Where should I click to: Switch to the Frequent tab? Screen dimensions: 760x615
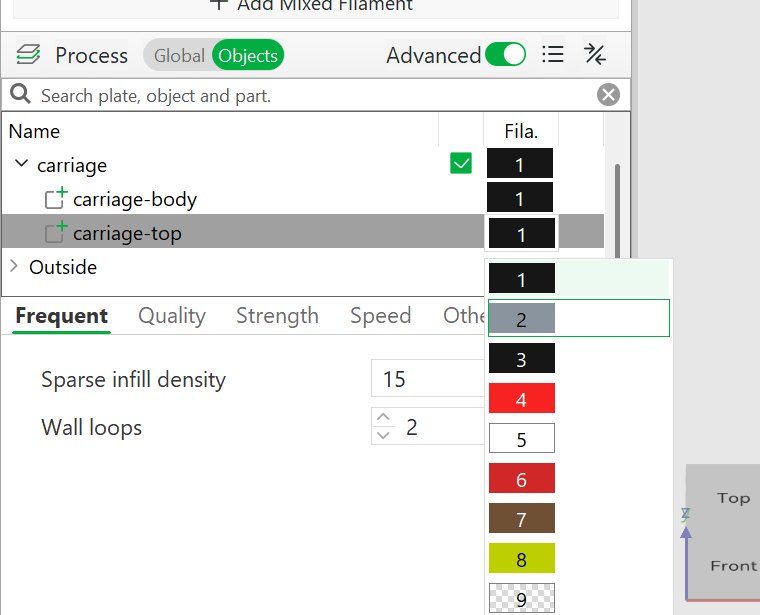click(x=62, y=315)
